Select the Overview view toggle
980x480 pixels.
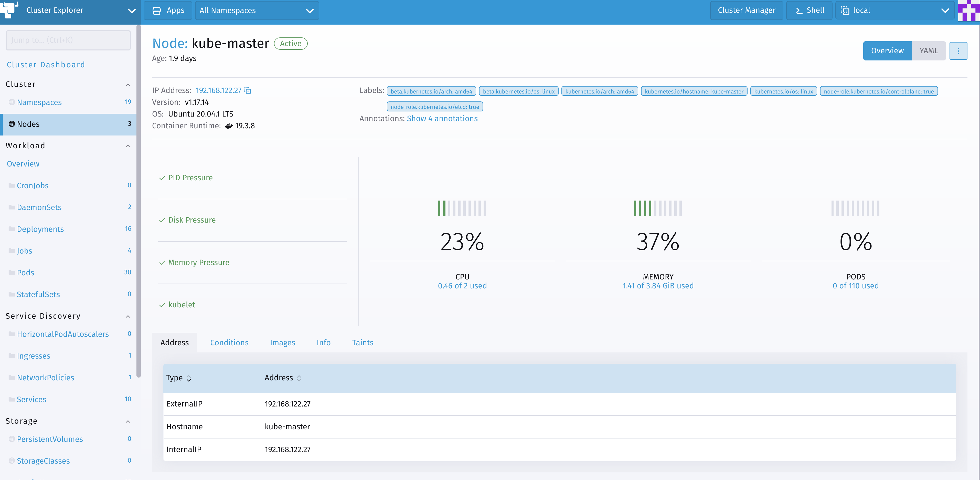point(887,51)
